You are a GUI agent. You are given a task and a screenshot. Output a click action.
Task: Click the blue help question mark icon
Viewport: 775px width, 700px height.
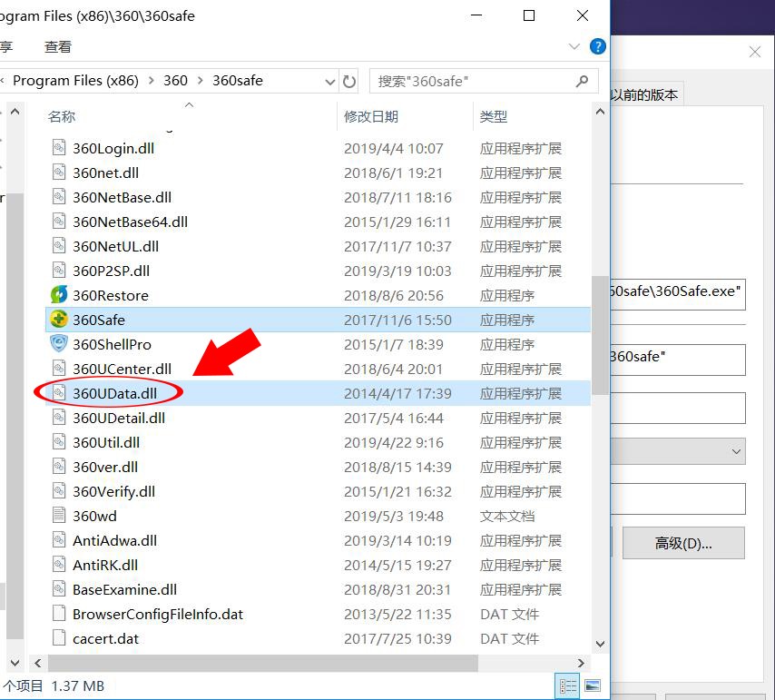(x=598, y=46)
